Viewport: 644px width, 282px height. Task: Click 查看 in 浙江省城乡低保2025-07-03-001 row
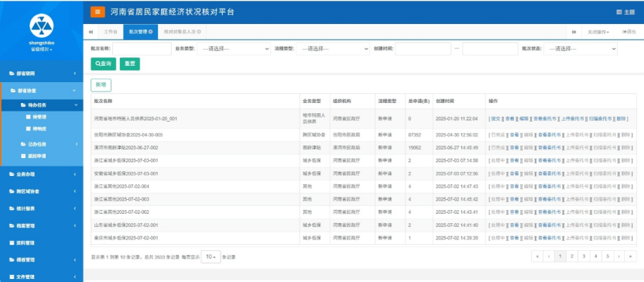point(514,160)
